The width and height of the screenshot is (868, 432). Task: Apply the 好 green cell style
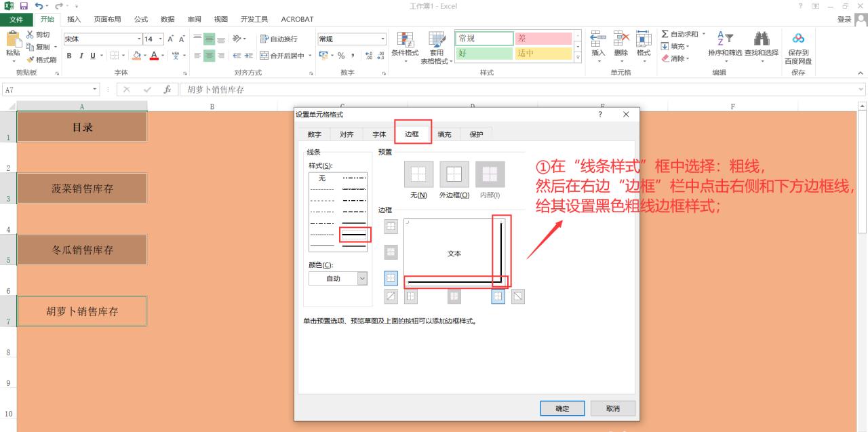click(484, 53)
